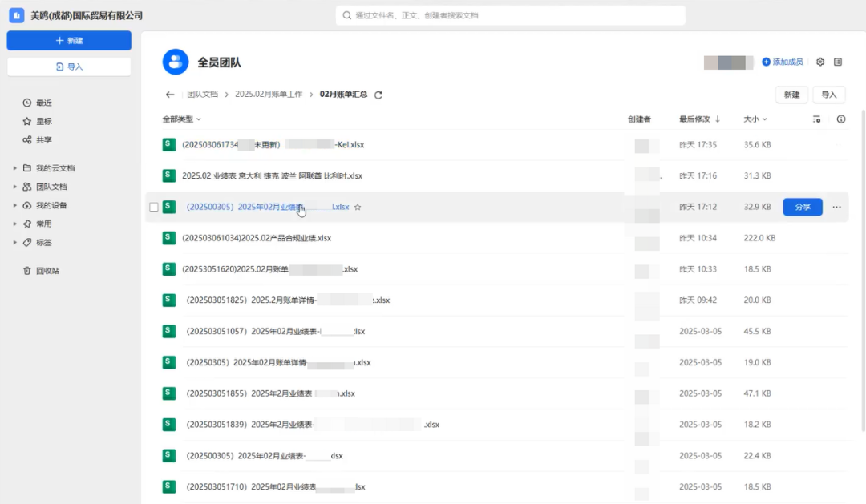The width and height of the screenshot is (866, 504).
Task: Click the back arrow next to the breadcrumb
Action: coord(169,94)
